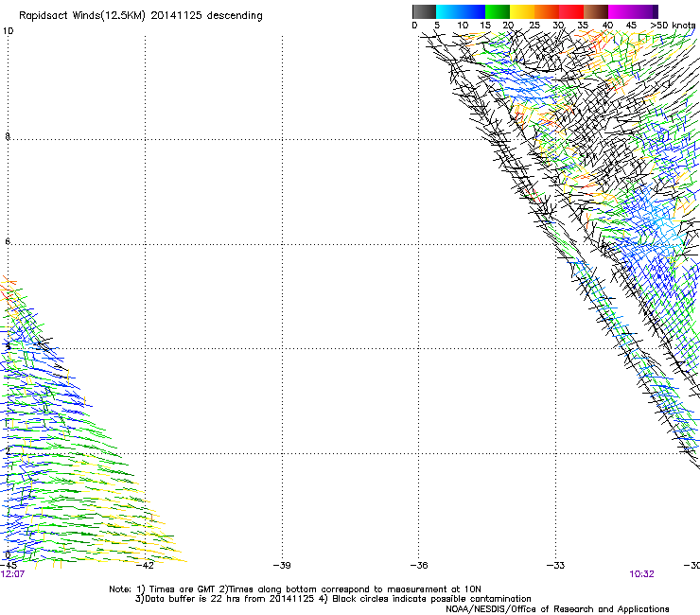700x615 pixels.
Task: Click the '-36' longitude axis label
Action: (x=419, y=566)
